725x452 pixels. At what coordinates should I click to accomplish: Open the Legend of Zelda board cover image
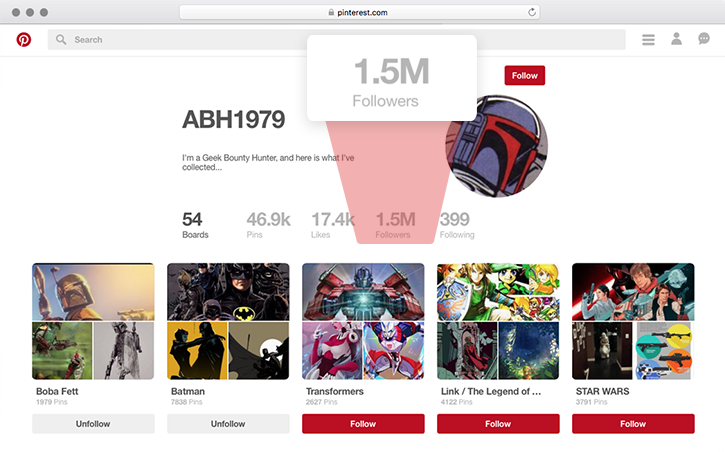click(498, 292)
